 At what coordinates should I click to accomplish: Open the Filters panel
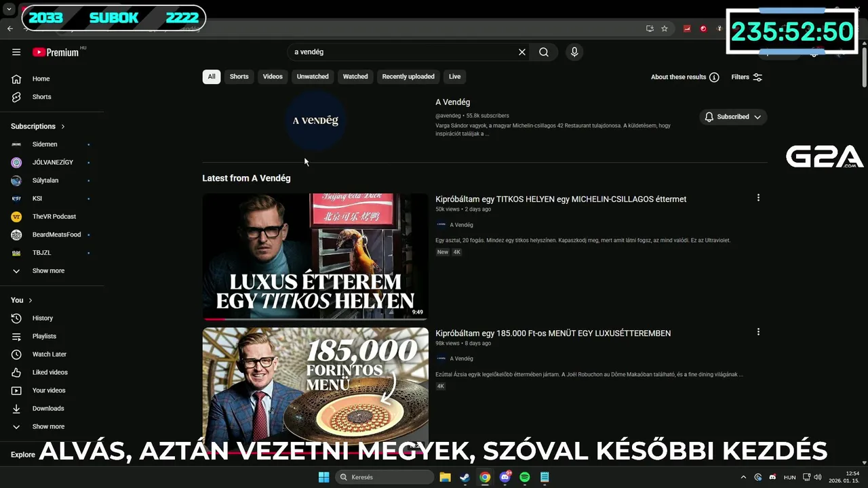pyautogui.click(x=747, y=77)
